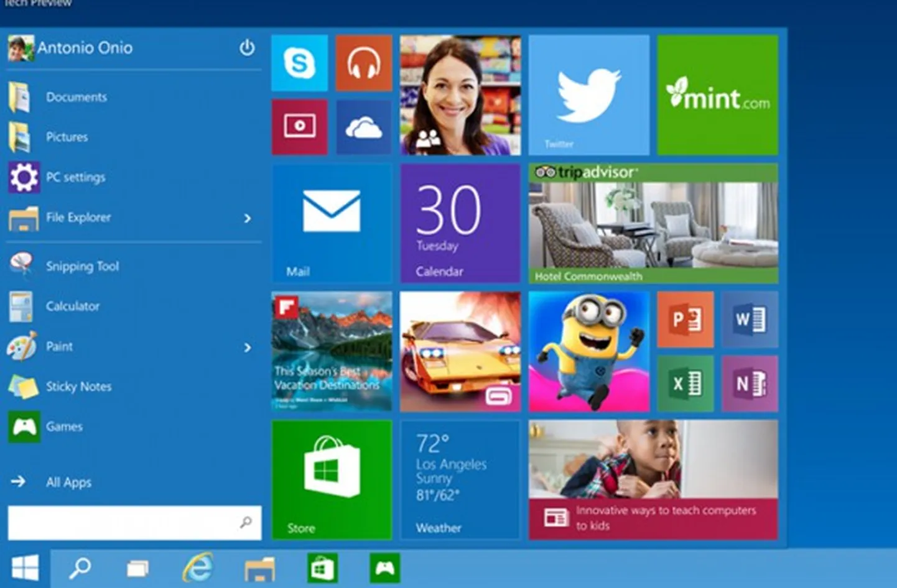Click the Antonio Onio user avatar
The width and height of the screenshot is (897, 588).
pos(21,48)
